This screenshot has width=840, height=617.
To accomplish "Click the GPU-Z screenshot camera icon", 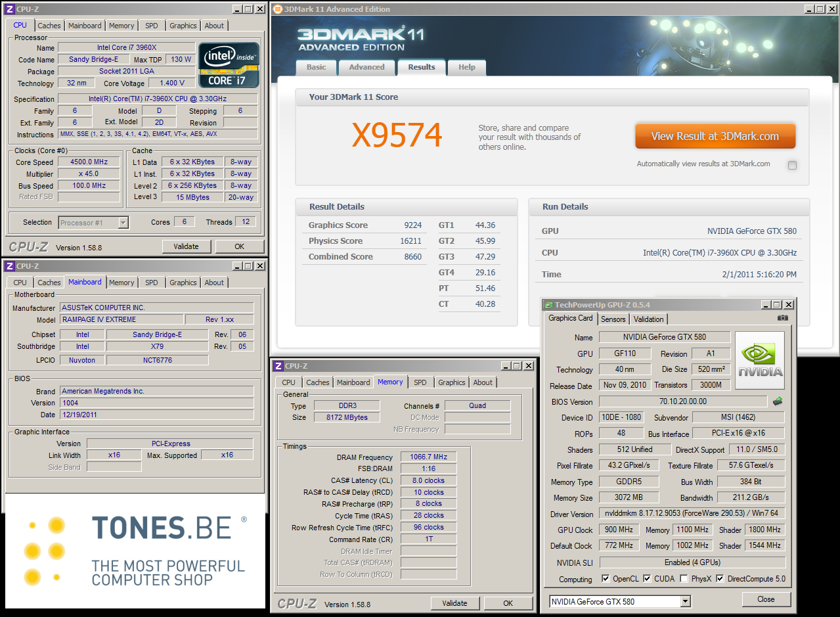I will [782, 318].
